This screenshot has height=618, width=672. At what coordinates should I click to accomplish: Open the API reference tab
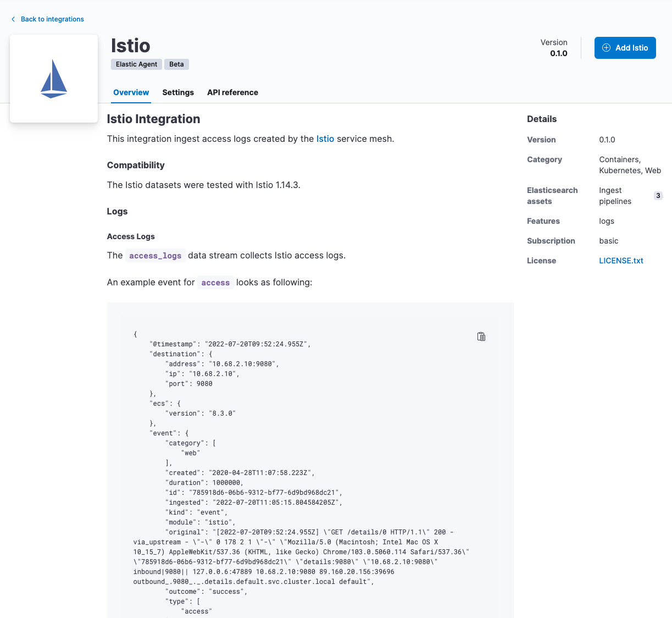click(x=232, y=92)
